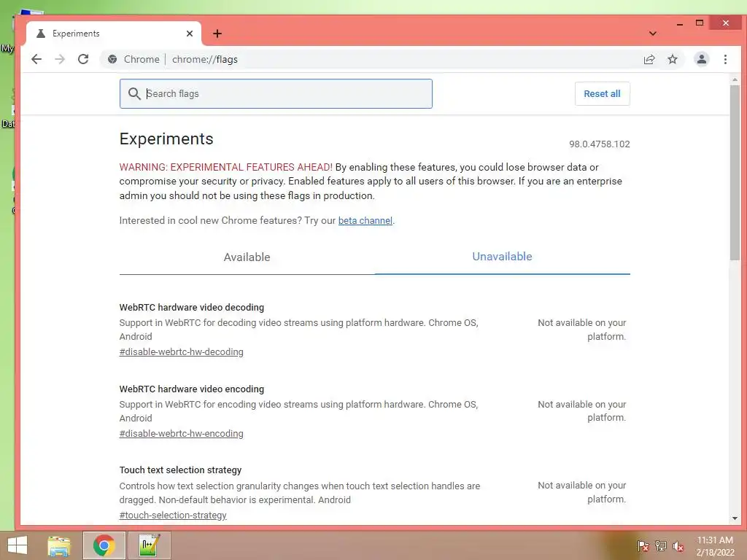The image size is (747, 560).
Task: Click the forward navigation arrow
Action: click(x=60, y=59)
